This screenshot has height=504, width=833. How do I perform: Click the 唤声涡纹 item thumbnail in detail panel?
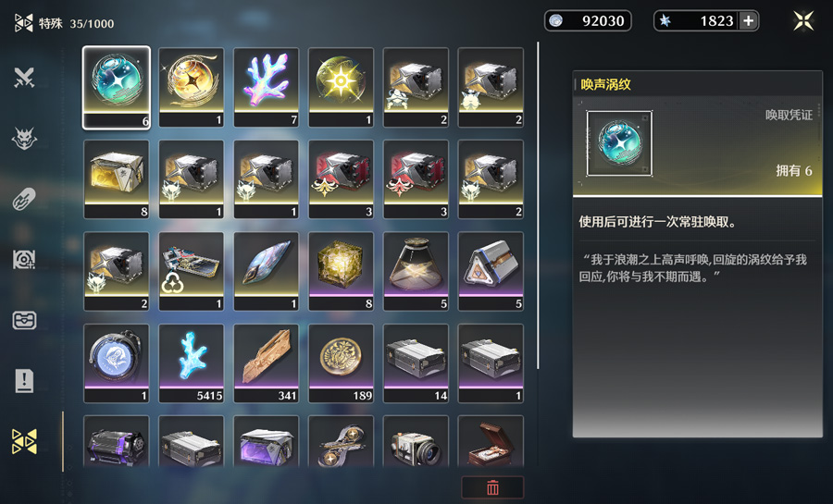[619, 143]
